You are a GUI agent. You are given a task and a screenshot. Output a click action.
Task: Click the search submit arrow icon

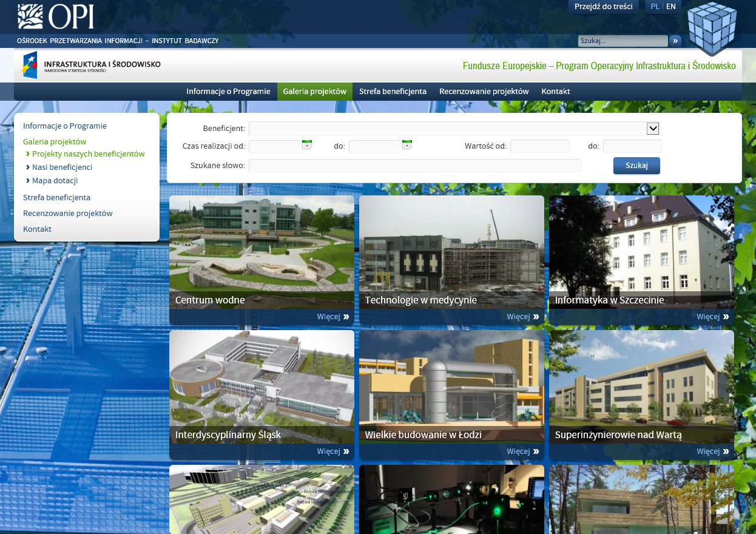click(x=675, y=41)
